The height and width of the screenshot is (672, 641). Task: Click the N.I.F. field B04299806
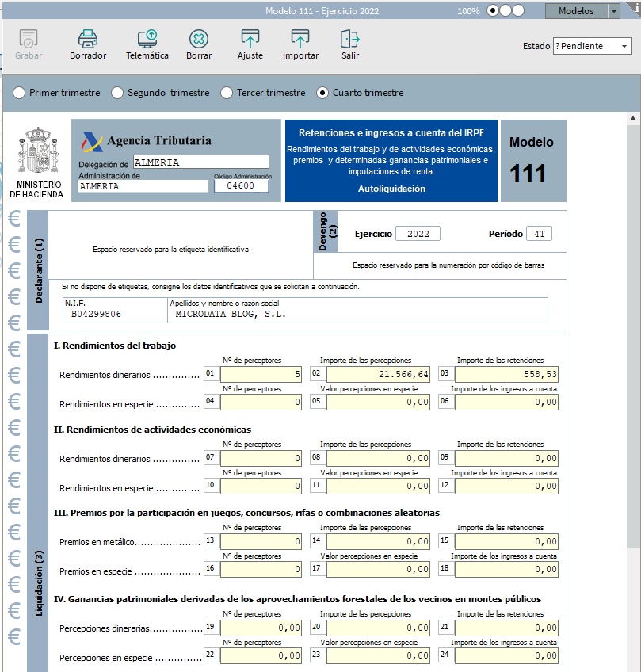click(115, 310)
